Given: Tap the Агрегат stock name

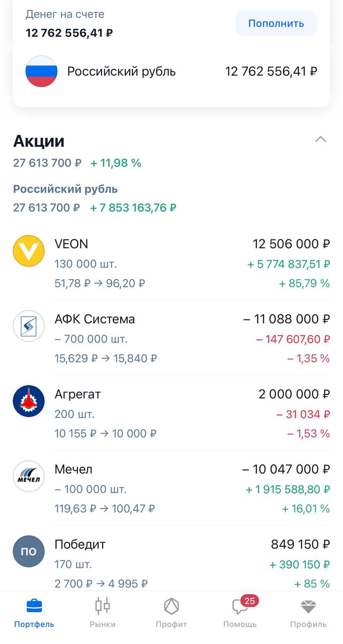Looking at the screenshot, I should pos(77,394).
